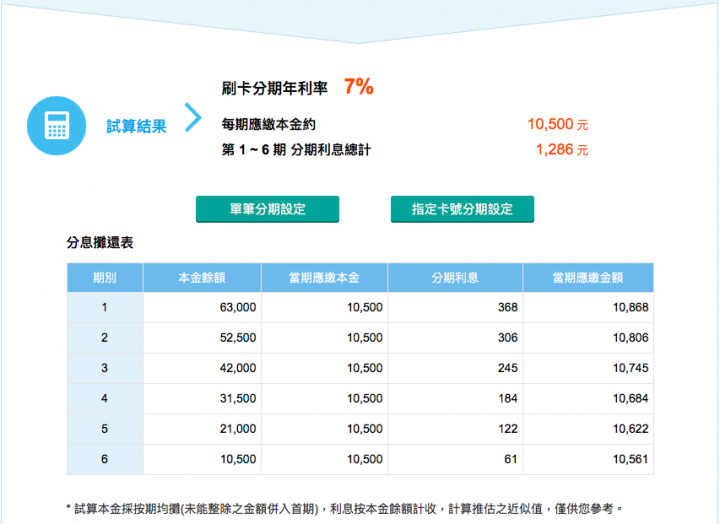The height and width of the screenshot is (524, 720).
Task: Click balance cell 31,500
Action: coord(202,398)
